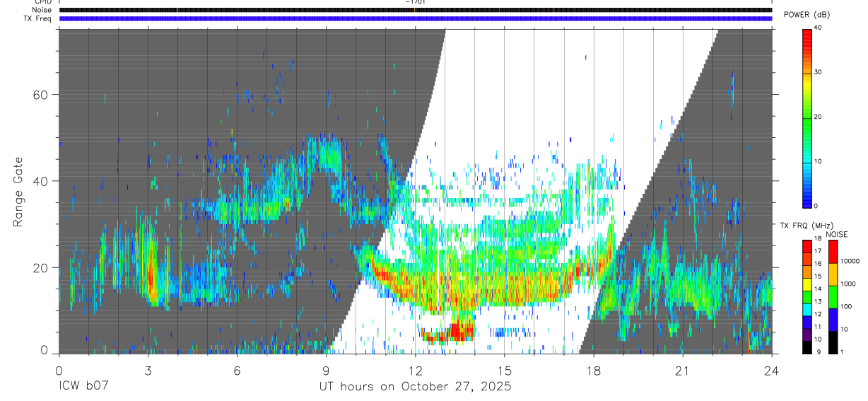Viewport: 868px width, 401px height.
Task: Click the '1000' value on NOISE legend
Action: (849, 284)
